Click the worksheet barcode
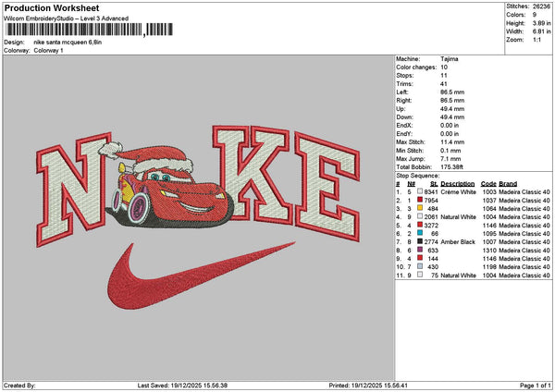555x392 pixels. click(x=89, y=30)
